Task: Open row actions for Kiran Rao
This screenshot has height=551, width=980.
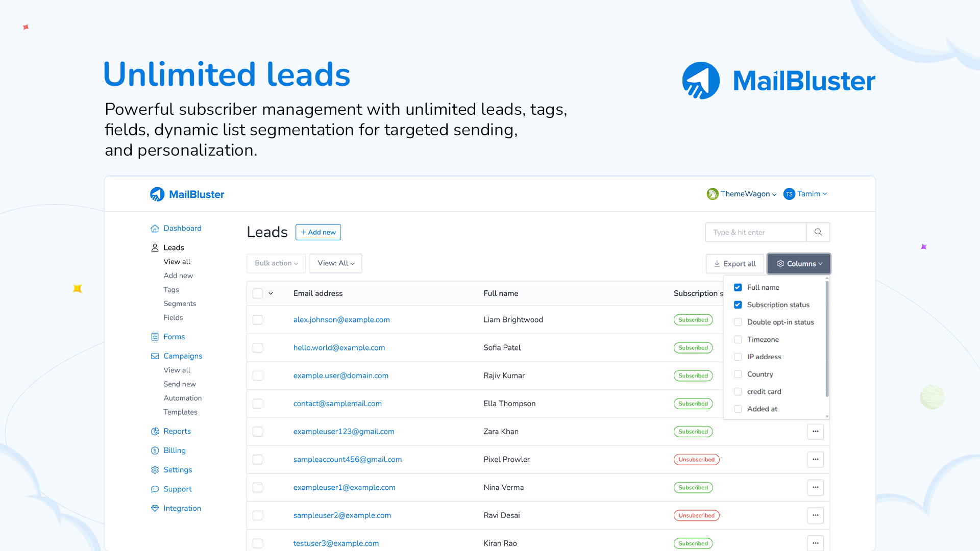Action: pyautogui.click(x=816, y=543)
